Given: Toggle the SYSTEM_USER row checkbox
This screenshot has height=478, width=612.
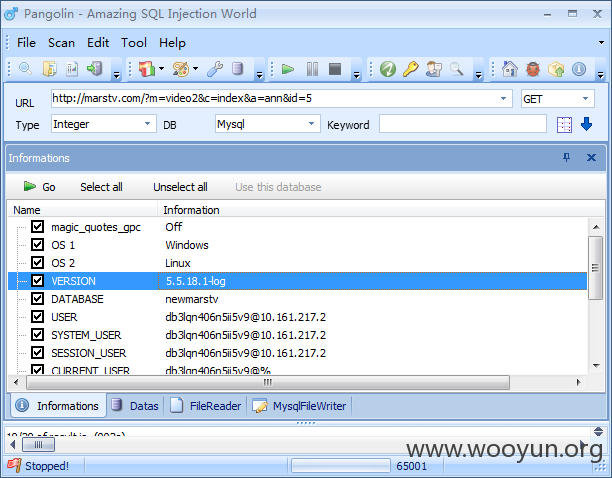Looking at the screenshot, I should (37, 334).
